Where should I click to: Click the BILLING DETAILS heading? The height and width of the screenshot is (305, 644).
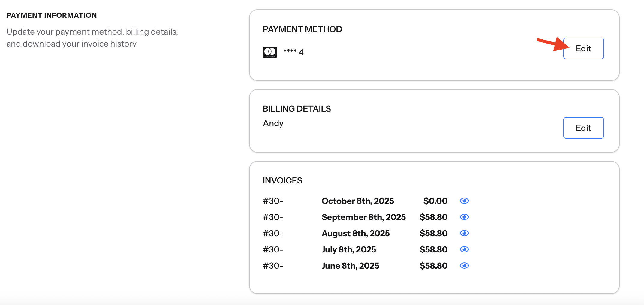pyautogui.click(x=296, y=109)
